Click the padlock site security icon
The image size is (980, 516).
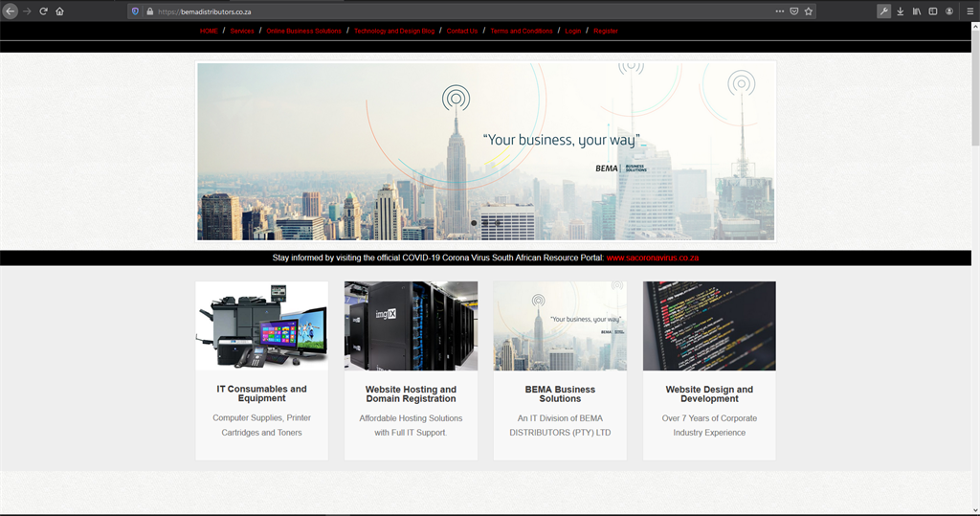(x=149, y=11)
